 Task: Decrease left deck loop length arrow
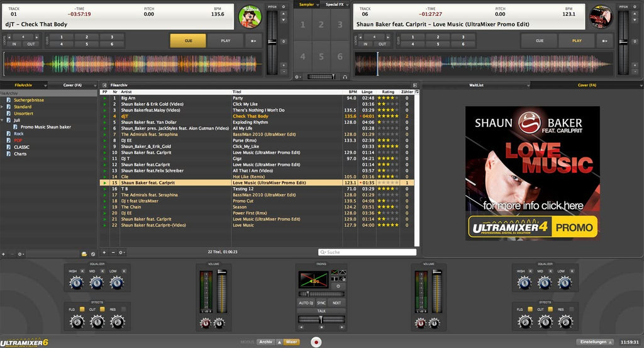pos(9,37)
